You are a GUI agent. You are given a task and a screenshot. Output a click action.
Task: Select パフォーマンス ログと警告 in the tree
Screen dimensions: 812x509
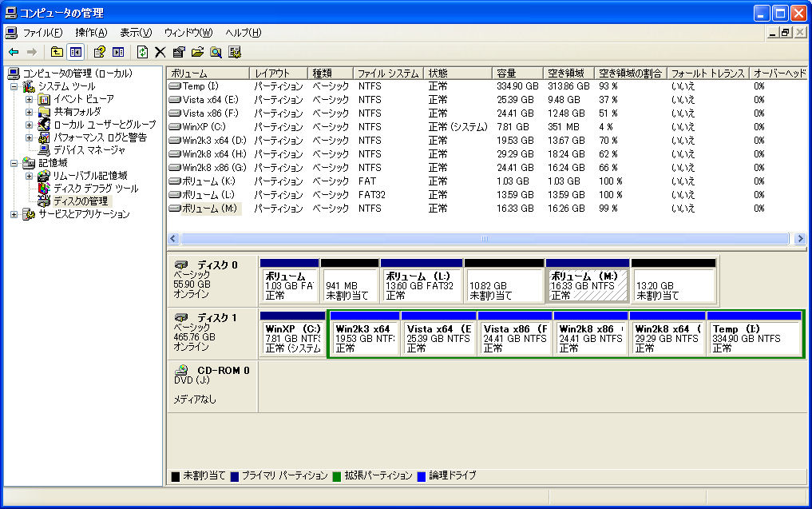point(100,138)
